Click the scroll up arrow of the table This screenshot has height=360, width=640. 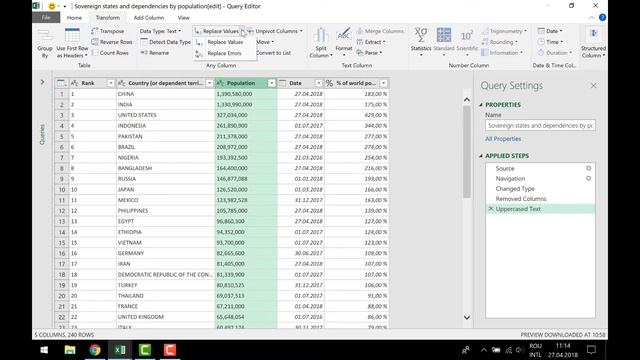tap(467, 100)
